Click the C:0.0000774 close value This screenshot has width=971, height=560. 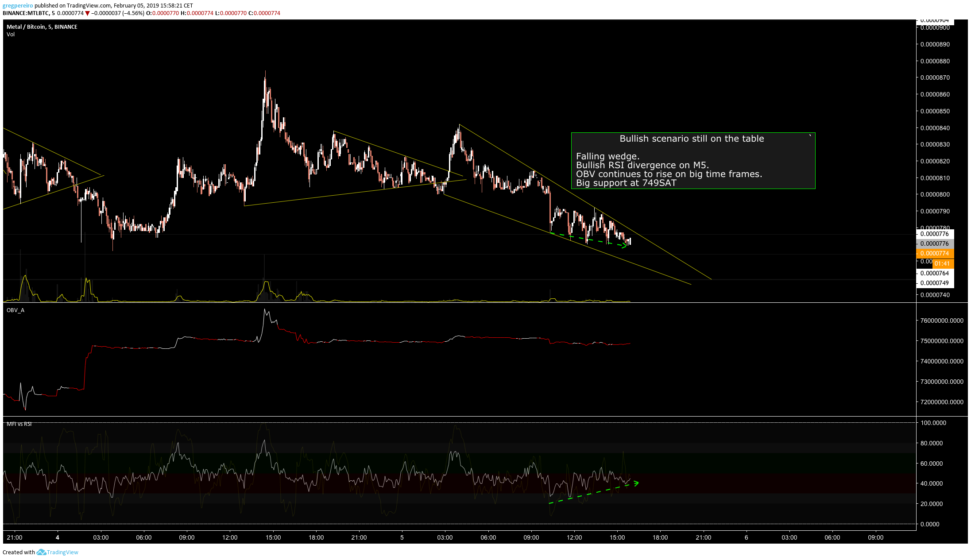264,13
